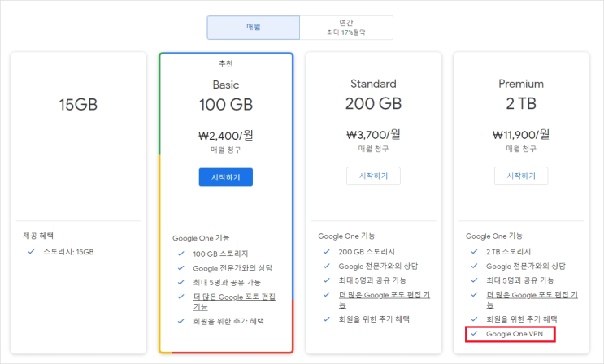Open Google 포토 편집 기능 link in Premium
Viewport: 604px width, 364px height.
click(532, 300)
